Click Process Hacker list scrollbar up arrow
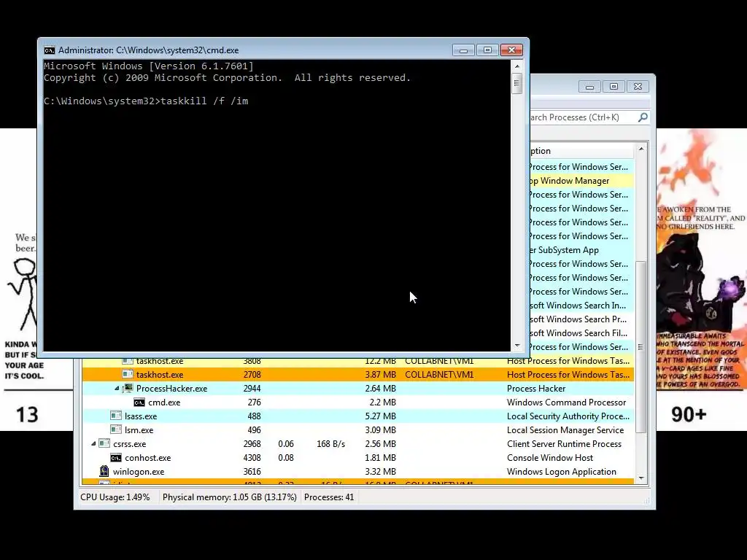747x560 pixels. [x=641, y=149]
